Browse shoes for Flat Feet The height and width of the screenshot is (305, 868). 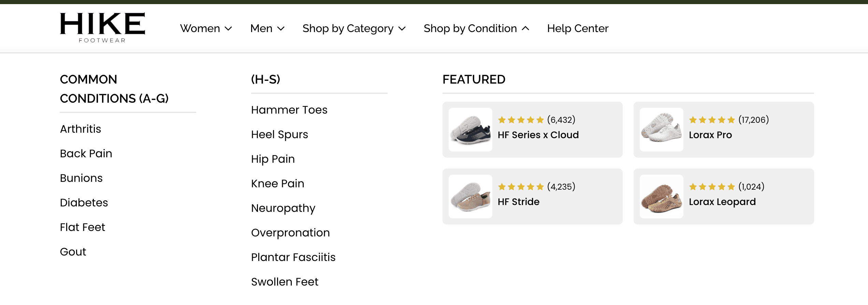click(x=83, y=227)
